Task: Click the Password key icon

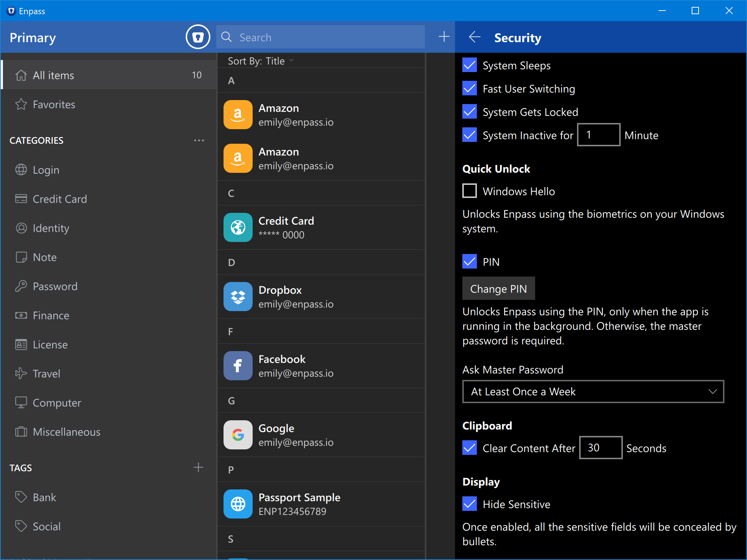Action: click(x=21, y=286)
